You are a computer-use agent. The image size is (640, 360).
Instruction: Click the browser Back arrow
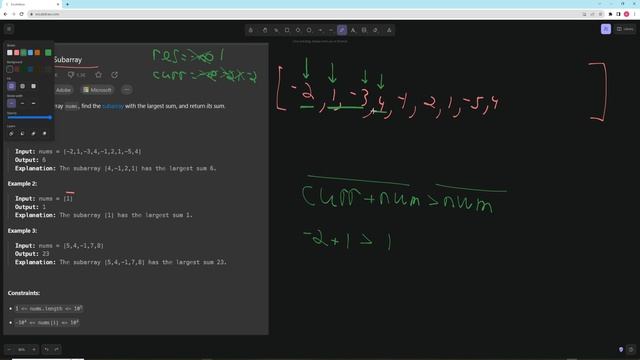point(5,14)
